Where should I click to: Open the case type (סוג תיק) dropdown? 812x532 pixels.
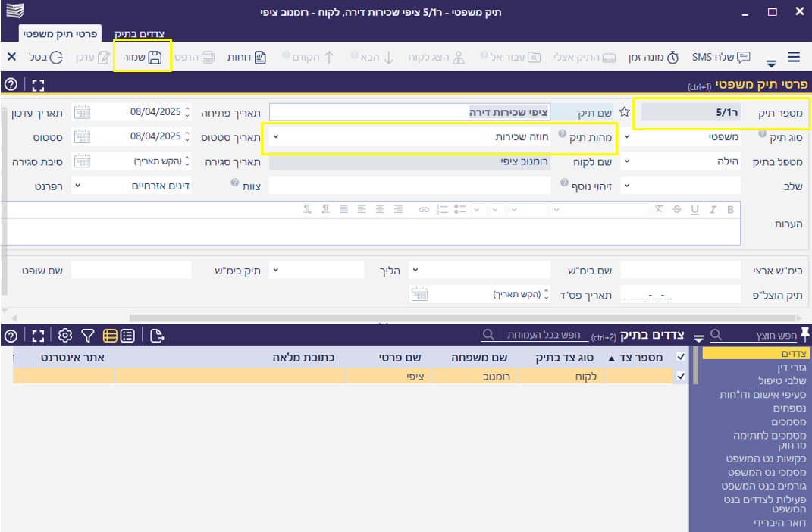pyautogui.click(x=627, y=136)
